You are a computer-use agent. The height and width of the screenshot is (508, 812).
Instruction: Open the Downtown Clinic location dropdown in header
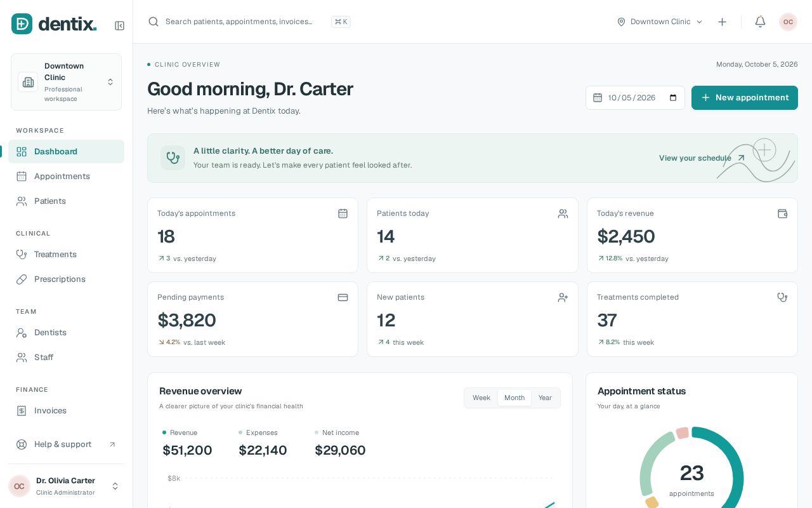660,22
